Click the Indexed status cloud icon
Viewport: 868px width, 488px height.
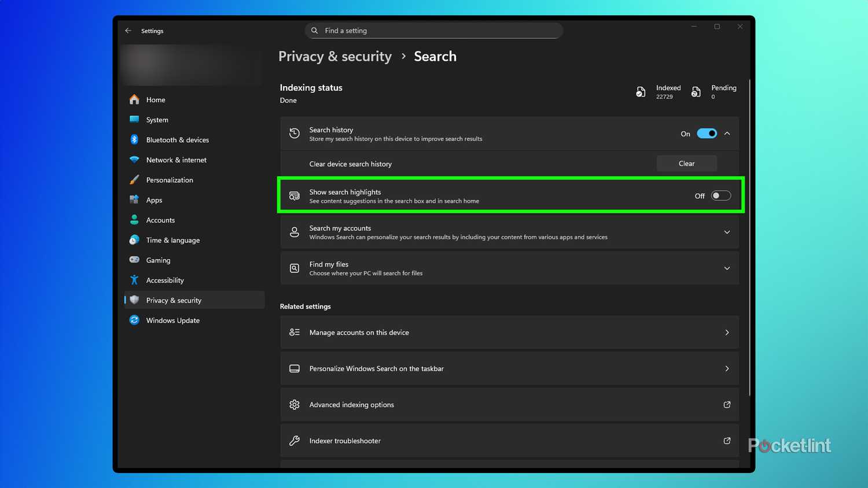641,91
